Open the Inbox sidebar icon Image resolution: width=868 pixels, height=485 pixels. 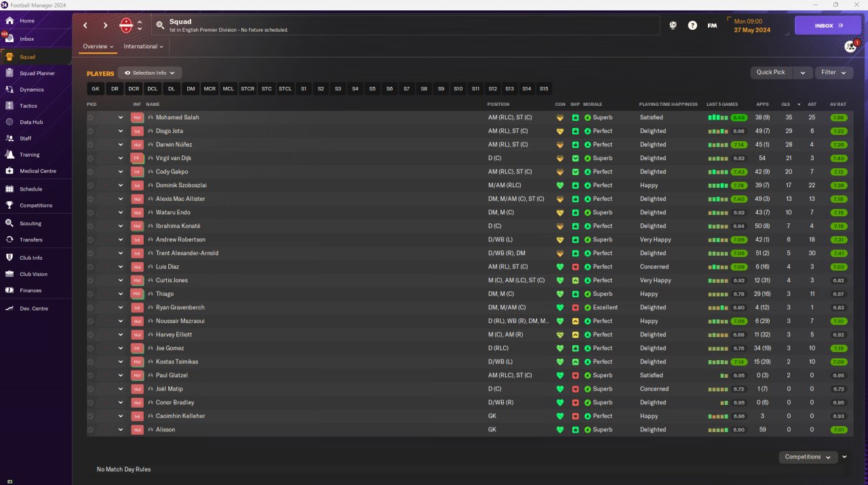[x=9, y=39]
